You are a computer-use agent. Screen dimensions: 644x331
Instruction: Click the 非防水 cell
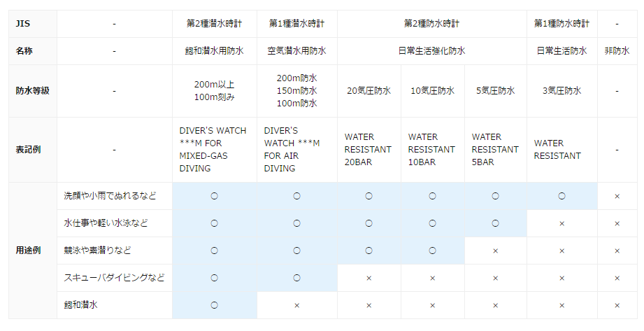(617, 51)
